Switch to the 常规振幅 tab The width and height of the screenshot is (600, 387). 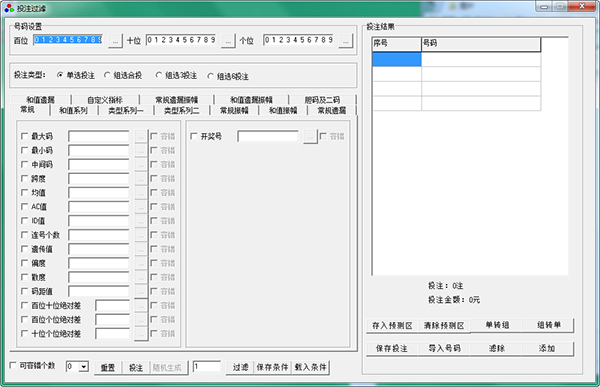234,111
